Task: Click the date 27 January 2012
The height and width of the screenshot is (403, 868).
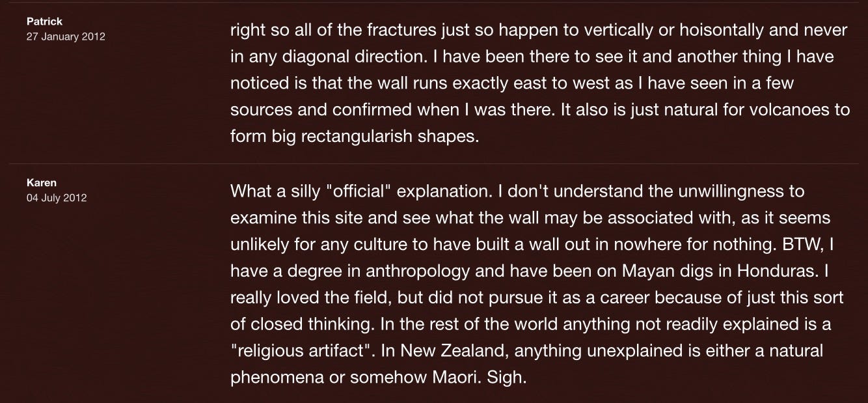Action: click(x=66, y=36)
